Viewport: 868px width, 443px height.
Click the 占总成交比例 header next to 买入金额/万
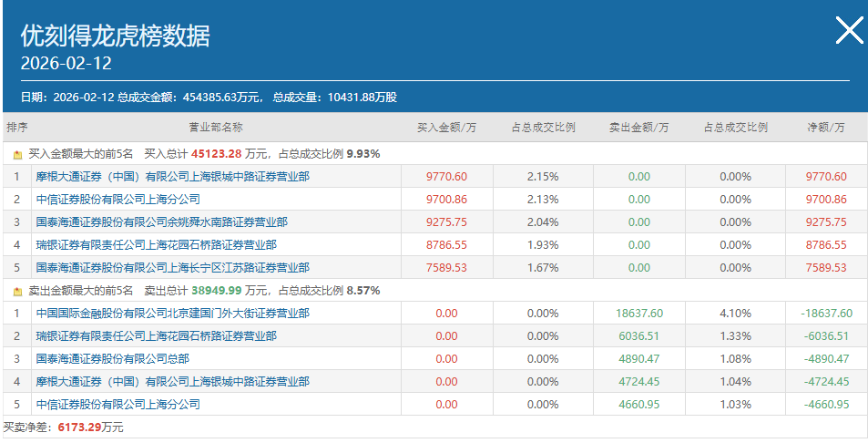(543, 128)
